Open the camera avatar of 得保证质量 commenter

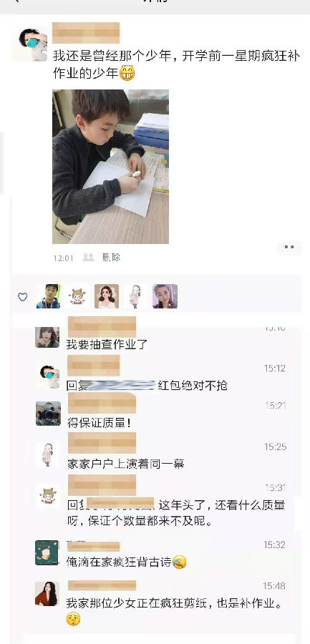tap(48, 414)
